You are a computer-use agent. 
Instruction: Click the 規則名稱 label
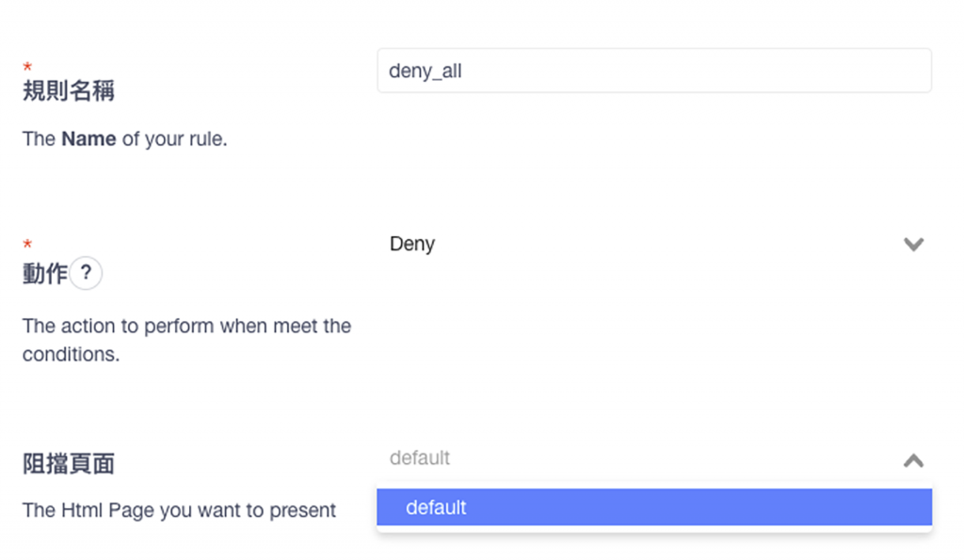(x=69, y=92)
